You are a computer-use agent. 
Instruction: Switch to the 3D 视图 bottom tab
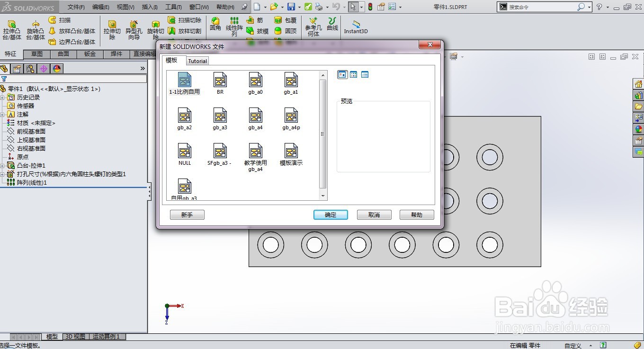pyautogui.click(x=75, y=337)
